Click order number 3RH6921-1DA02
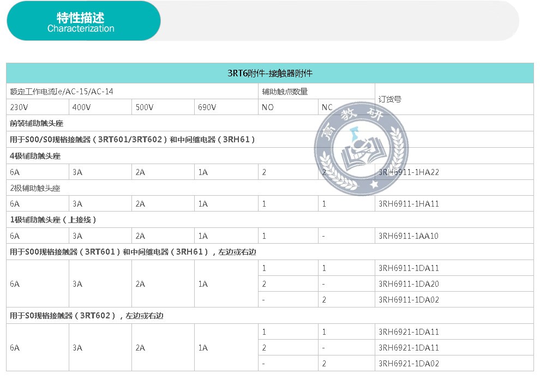Screen dimensions: 540x392 pyautogui.click(x=409, y=364)
